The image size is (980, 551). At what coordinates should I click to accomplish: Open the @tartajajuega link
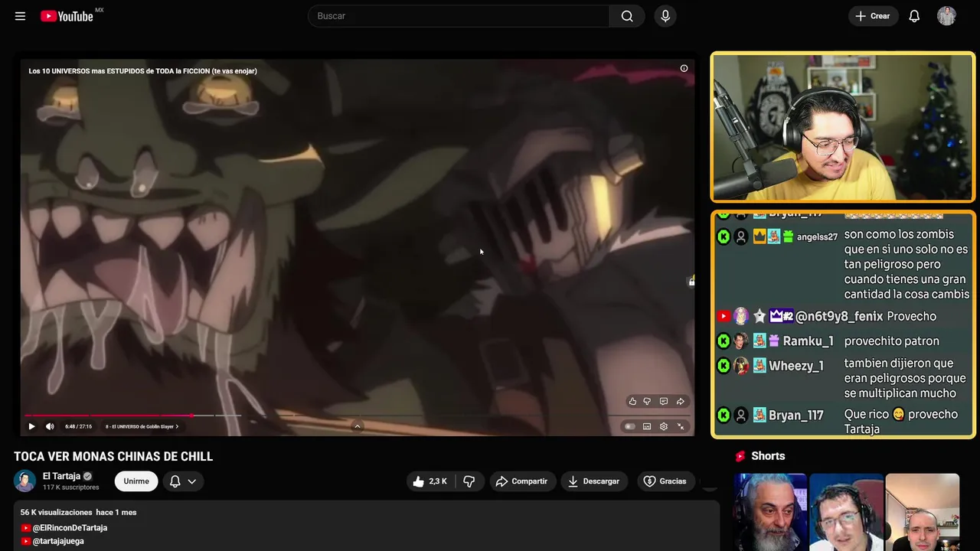click(58, 541)
